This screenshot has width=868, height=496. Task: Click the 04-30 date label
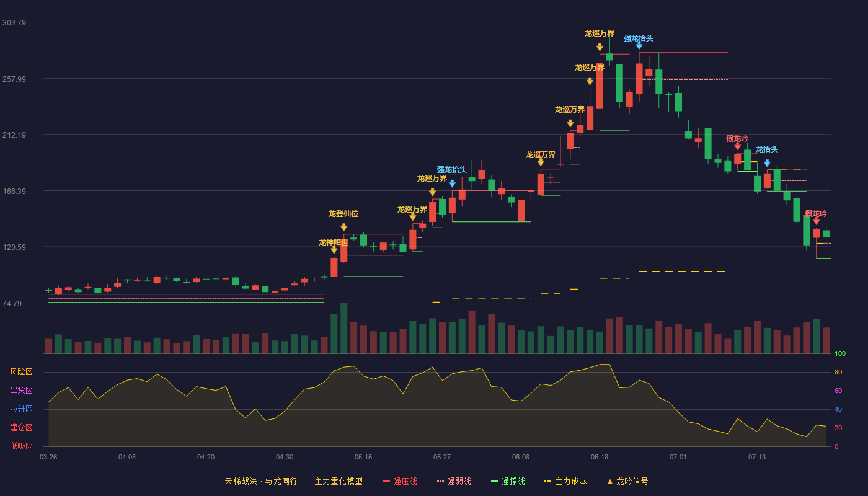(285, 457)
